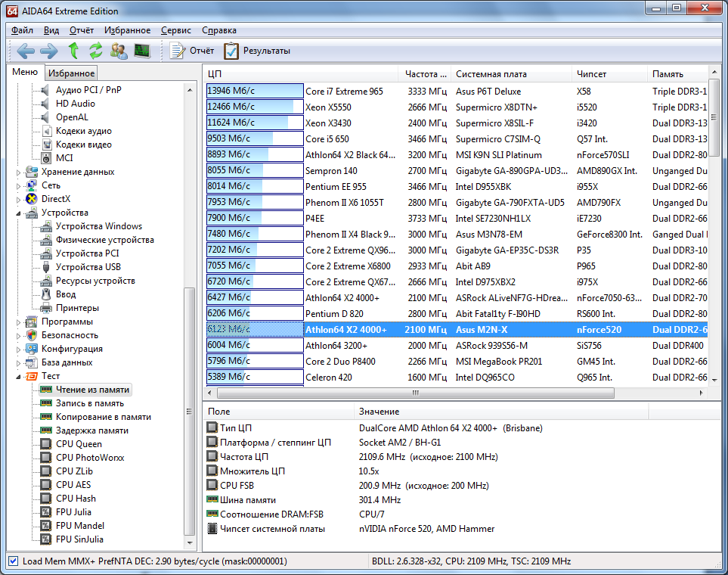Expand the Хранение данных tree node
The width and height of the screenshot is (728, 575).
[x=19, y=172]
